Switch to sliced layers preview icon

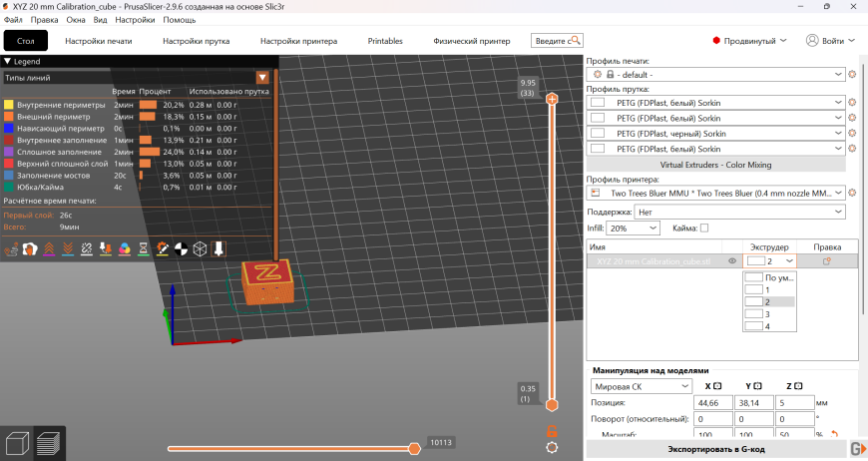click(x=49, y=444)
